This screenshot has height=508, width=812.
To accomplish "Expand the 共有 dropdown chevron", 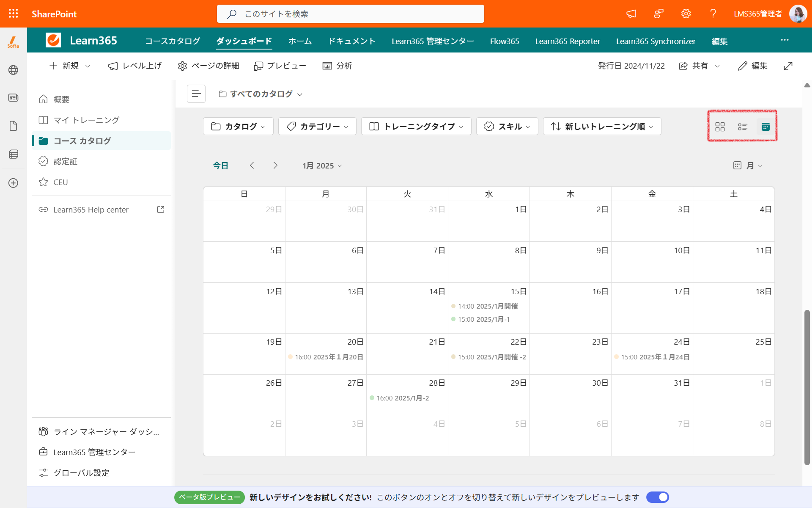I will (717, 66).
